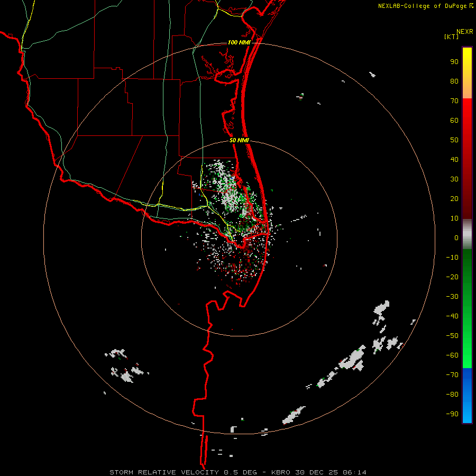This screenshot has height=476, width=476.
Task: Click the -60 value on the velocity scale
Action: coord(452,355)
